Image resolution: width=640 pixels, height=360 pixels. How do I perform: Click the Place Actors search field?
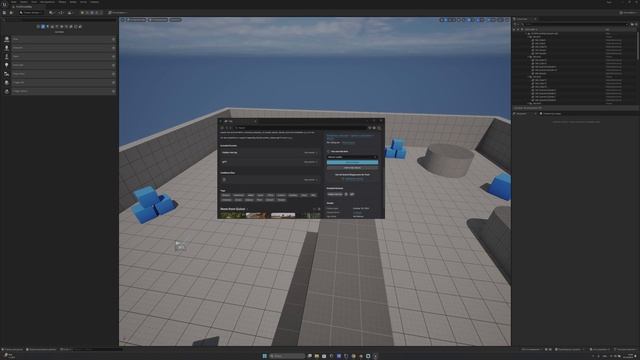tap(59, 20)
